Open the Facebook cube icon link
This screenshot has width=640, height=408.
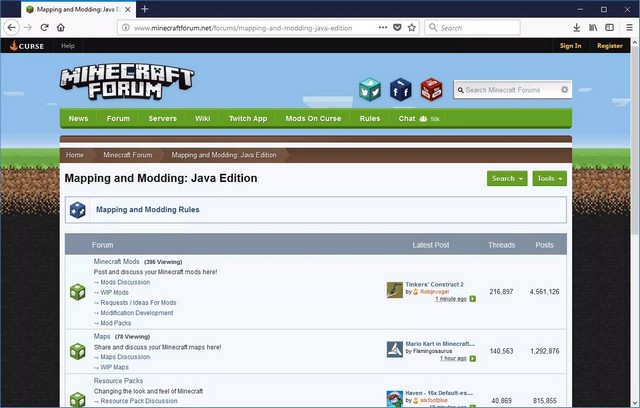[x=400, y=90]
